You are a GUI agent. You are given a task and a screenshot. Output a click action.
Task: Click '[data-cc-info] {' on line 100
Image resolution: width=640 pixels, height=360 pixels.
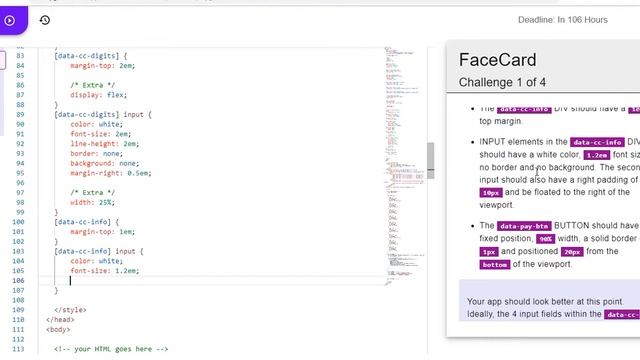tap(87, 222)
